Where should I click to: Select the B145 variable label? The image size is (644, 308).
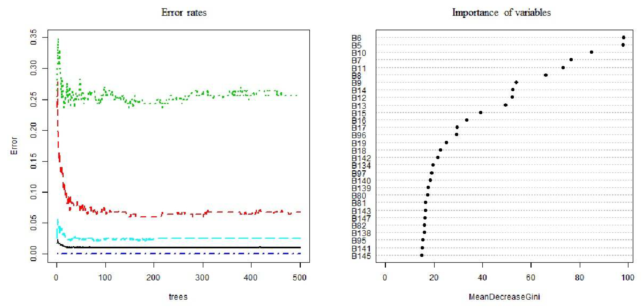[361, 256]
